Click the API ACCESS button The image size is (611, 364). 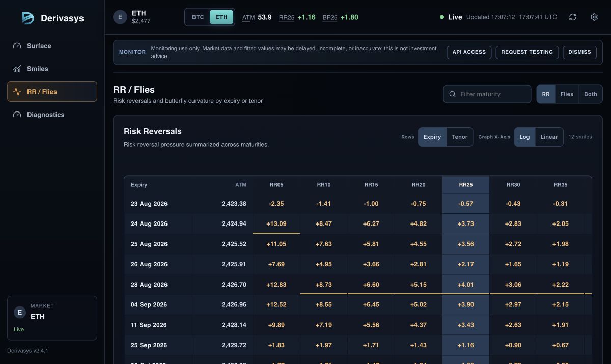(x=469, y=52)
